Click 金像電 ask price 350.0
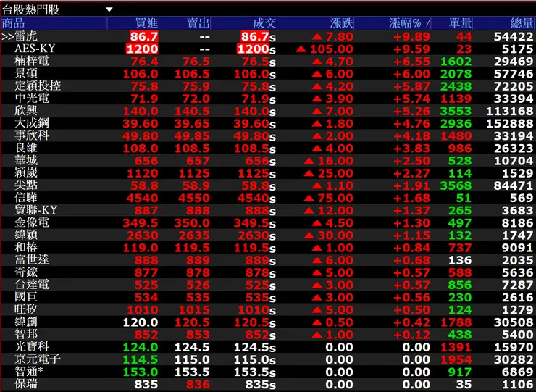Image resolution: width=536 pixels, height=392 pixels. (x=192, y=223)
